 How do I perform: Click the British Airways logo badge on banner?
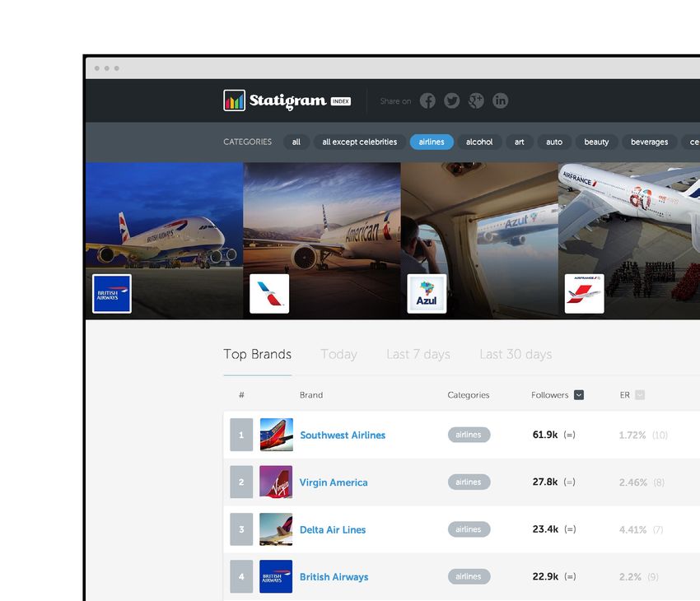(x=112, y=294)
